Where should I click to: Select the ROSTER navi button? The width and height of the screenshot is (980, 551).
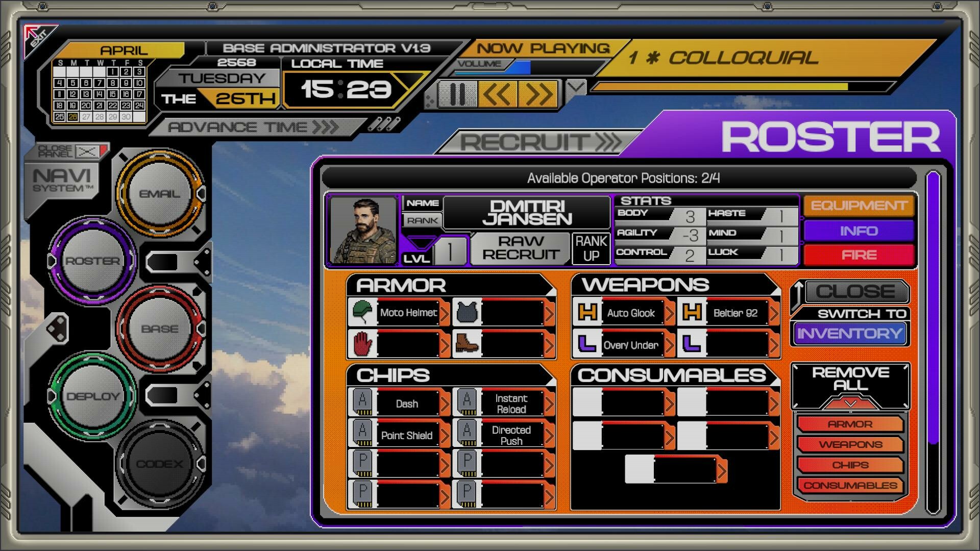93,260
